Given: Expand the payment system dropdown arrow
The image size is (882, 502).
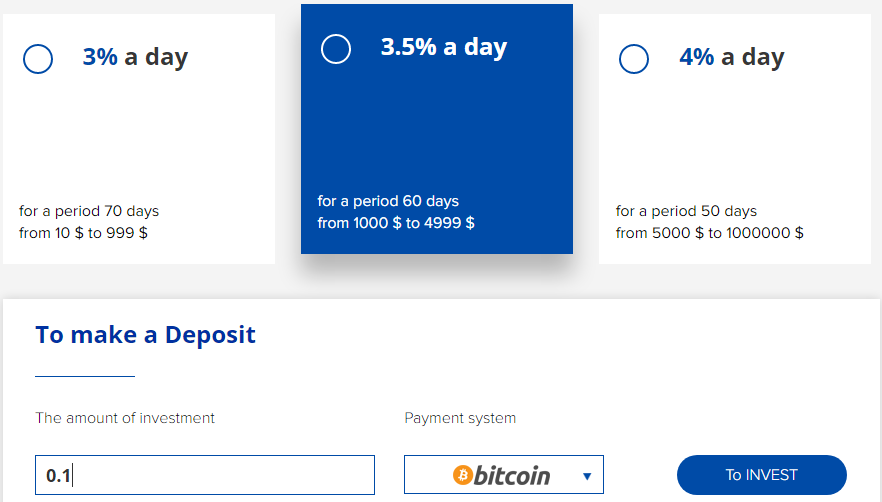Looking at the screenshot, I should (587, 476).
